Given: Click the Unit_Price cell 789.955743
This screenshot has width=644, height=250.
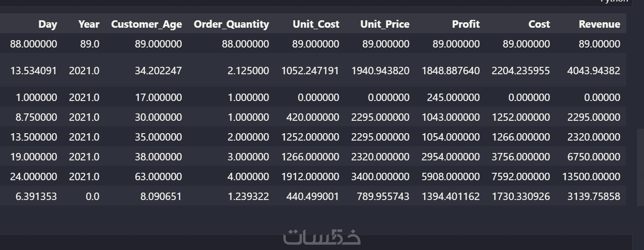Looking at the screenshot, I should tap(383, 197).
